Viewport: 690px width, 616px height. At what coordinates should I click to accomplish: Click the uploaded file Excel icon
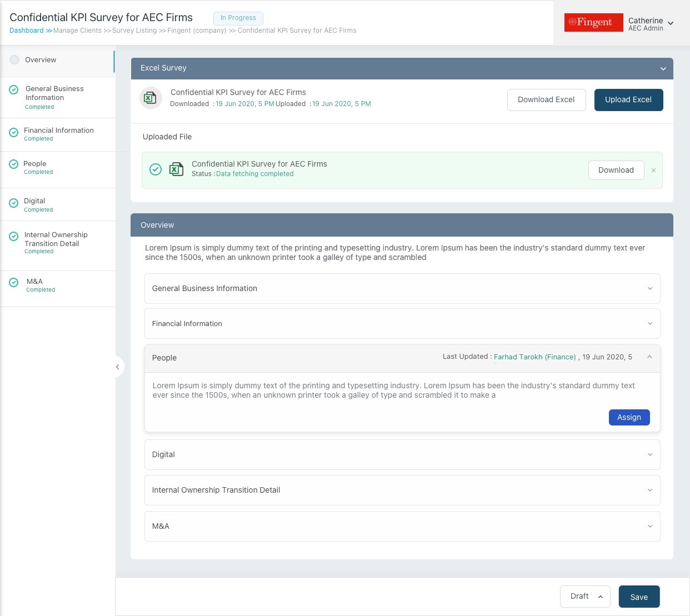[176, 169]
